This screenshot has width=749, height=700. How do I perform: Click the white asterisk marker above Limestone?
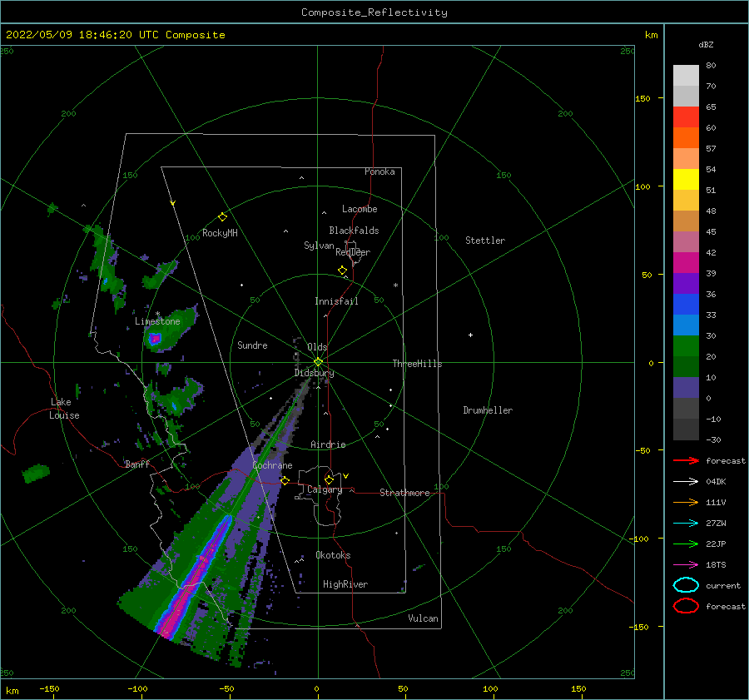tap(157, 314)
